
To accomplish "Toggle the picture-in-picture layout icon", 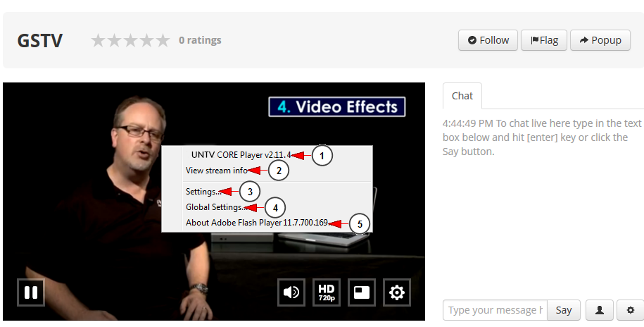I will tap(362, 292).
